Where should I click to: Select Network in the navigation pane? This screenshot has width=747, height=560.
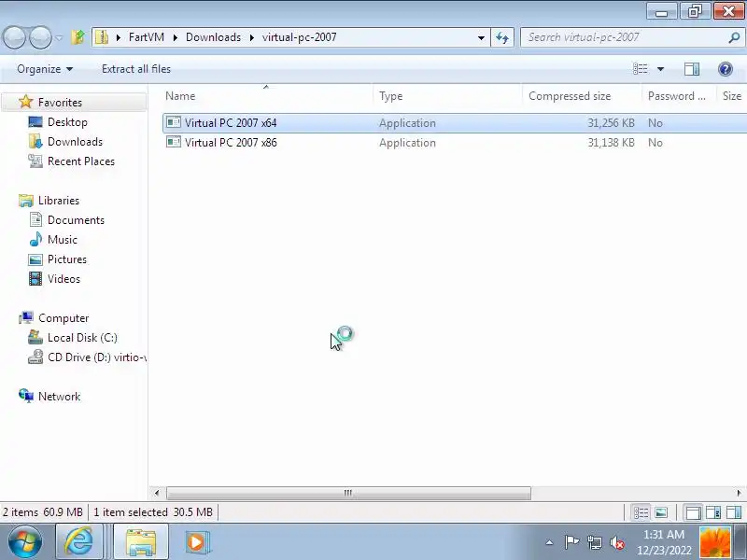(59, 396)
